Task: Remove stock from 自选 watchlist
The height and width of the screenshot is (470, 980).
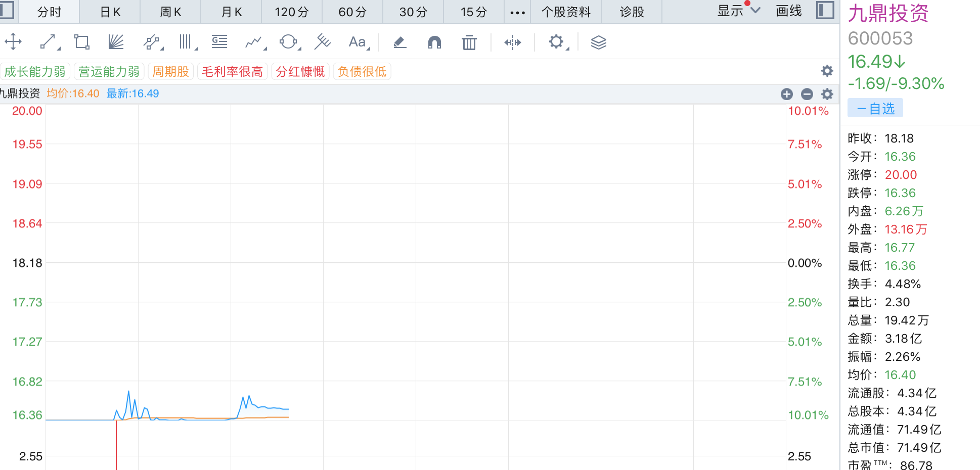Action: [x=875, y=109]
